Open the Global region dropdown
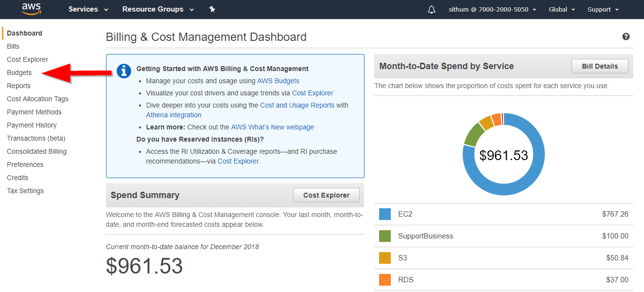Screen dimensions: 644x292 (x=562, y=9)
